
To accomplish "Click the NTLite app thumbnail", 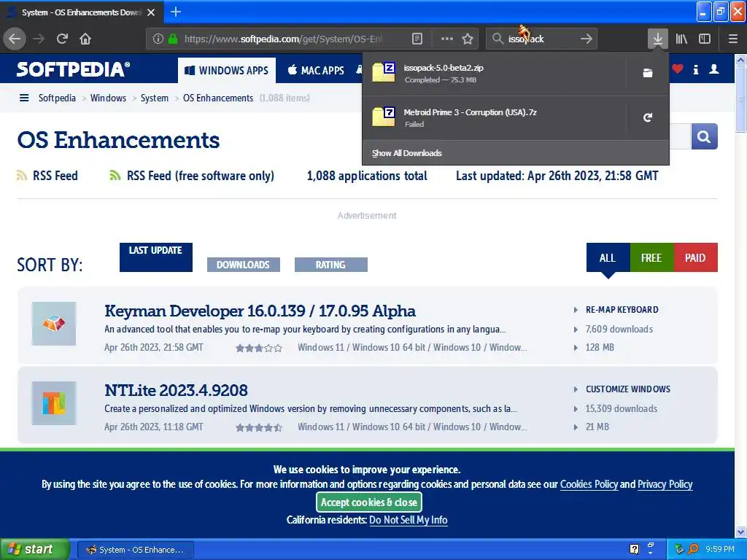I will (x=54, y=402).
